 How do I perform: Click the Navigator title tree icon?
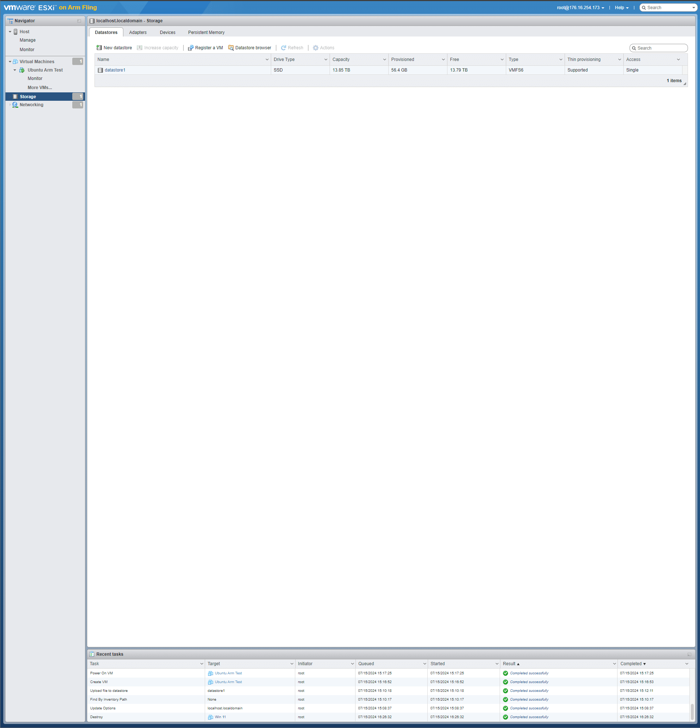(x=10, y=21)
